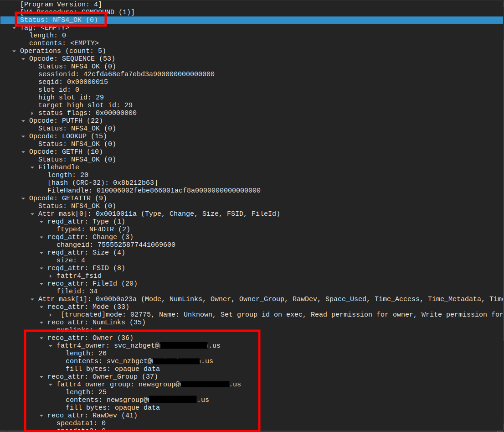
Task: Collapse the Opcode: SEQUENCE (53) node
Action: [x=24, y=59]
